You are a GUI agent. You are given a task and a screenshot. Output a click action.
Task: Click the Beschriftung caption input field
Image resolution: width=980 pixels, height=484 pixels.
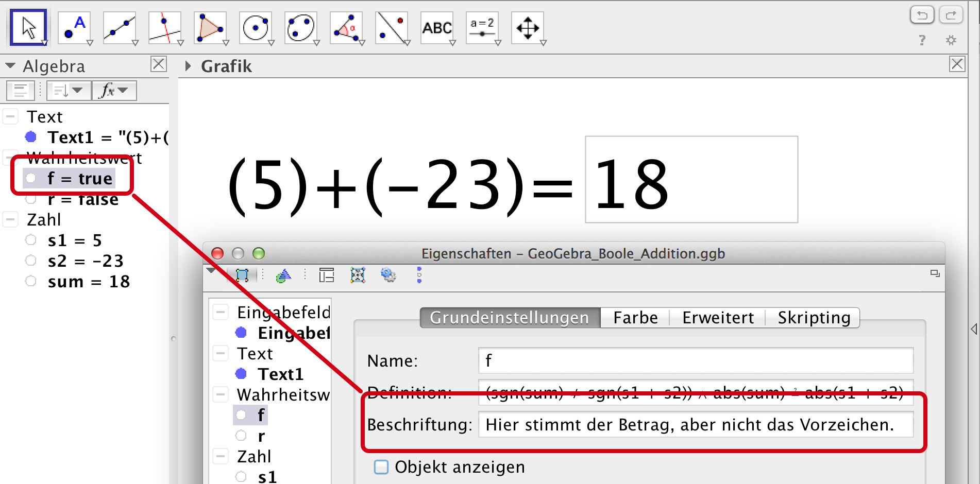click(695, 425)
